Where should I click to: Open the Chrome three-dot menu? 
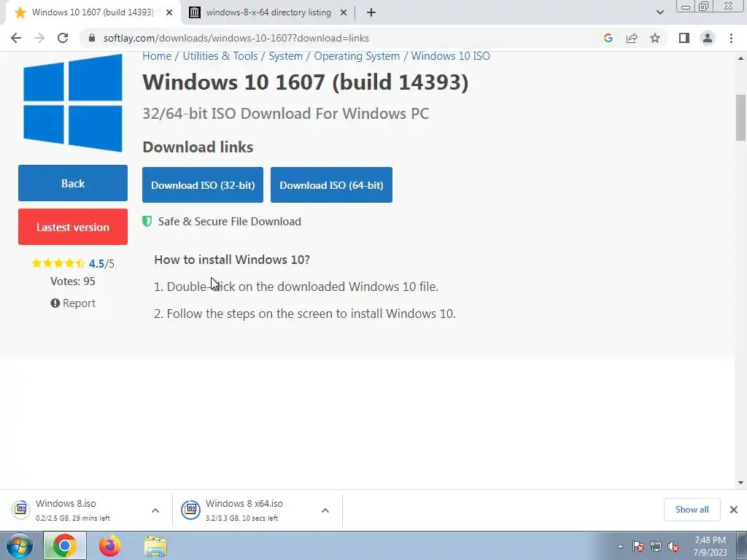(731, 38)
